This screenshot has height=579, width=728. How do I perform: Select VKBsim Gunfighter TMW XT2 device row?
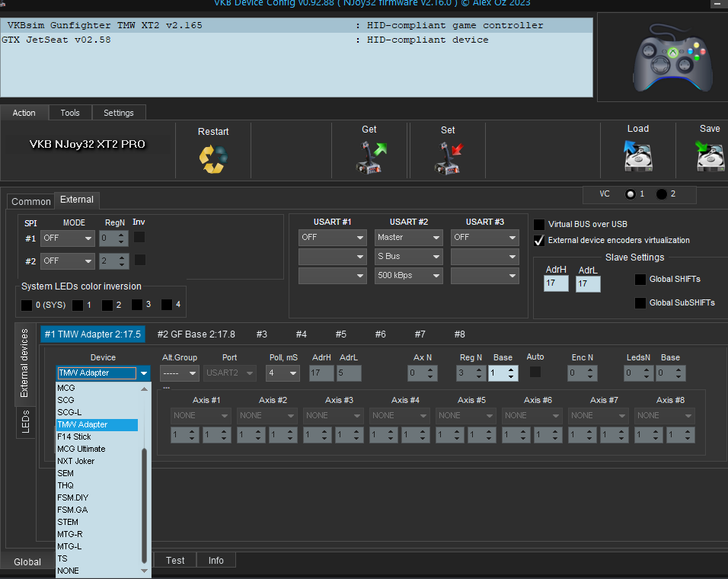coord(297,25)
